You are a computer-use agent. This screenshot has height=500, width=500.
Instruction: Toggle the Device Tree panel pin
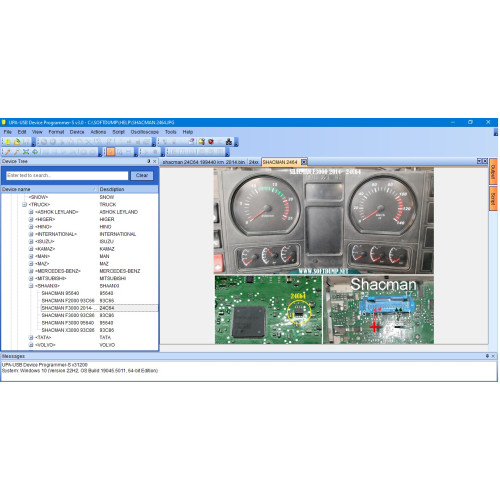pyautogui.click(x=149, y=161)
